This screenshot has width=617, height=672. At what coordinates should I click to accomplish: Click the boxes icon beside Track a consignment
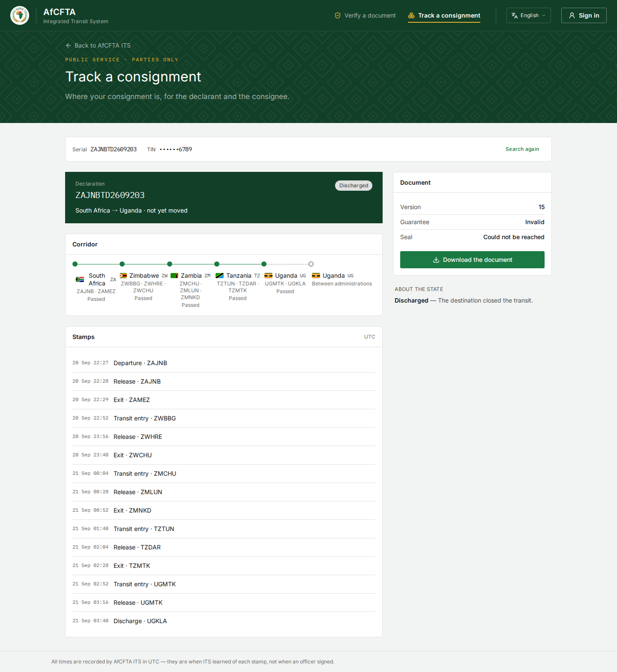click(x=411, y=15)
